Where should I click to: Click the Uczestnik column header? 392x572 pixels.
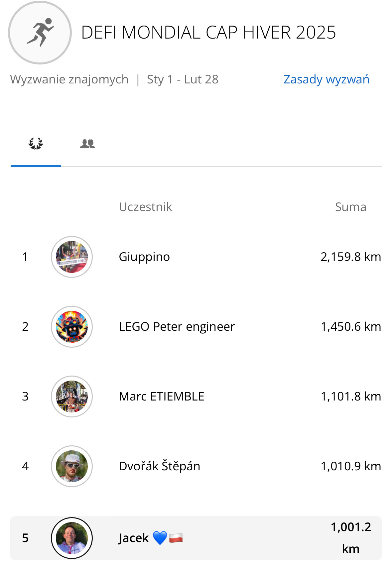(145, 207)
